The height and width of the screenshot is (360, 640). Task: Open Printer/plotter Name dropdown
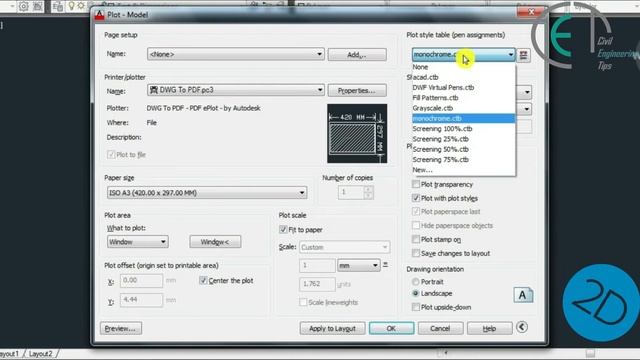click(236, 90)
